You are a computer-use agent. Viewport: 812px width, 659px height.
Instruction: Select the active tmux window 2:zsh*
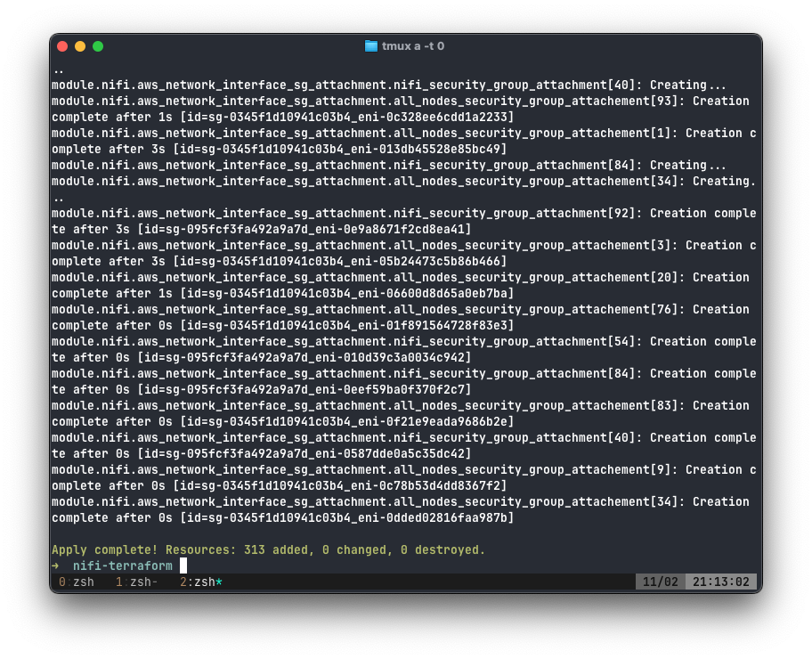201,582
